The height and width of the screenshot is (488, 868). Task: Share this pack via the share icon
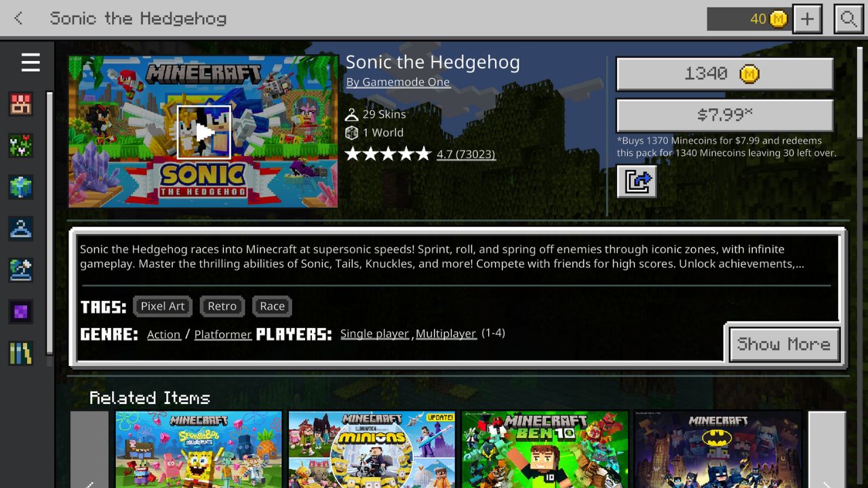[x=637, y=182]
